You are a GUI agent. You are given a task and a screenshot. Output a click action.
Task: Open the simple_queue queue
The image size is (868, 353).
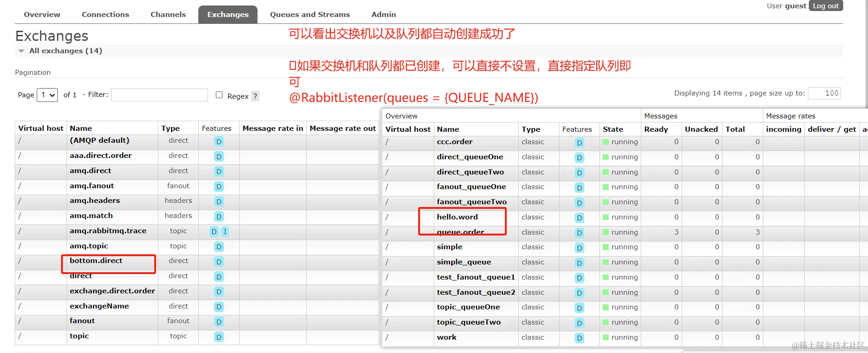coord(464,262)
